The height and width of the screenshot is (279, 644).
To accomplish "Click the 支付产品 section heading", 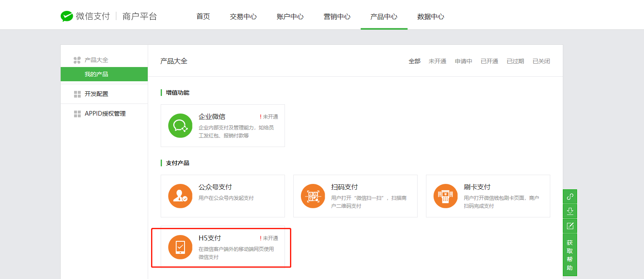I will [x=177, y=163].
